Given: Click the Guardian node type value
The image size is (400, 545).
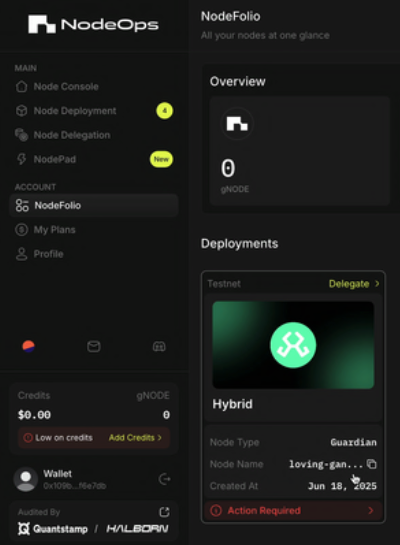Looking at the screenshot, I should click(x=353, y=442).
